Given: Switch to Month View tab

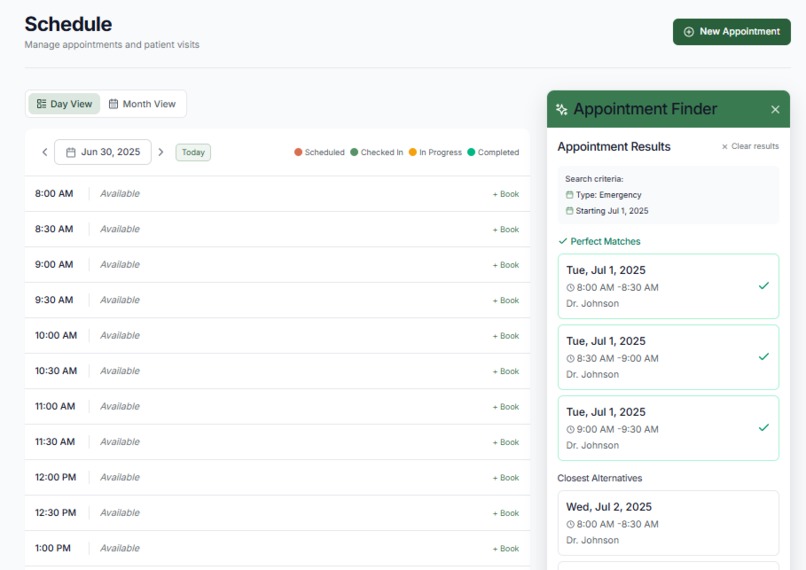Looking at the screenshot, I should (x=142, y=104).
